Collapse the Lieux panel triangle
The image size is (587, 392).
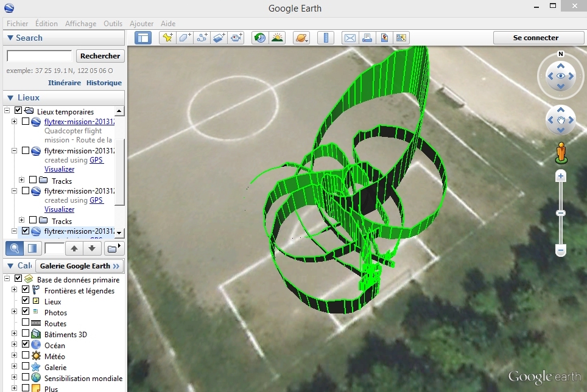pos(10,97)
